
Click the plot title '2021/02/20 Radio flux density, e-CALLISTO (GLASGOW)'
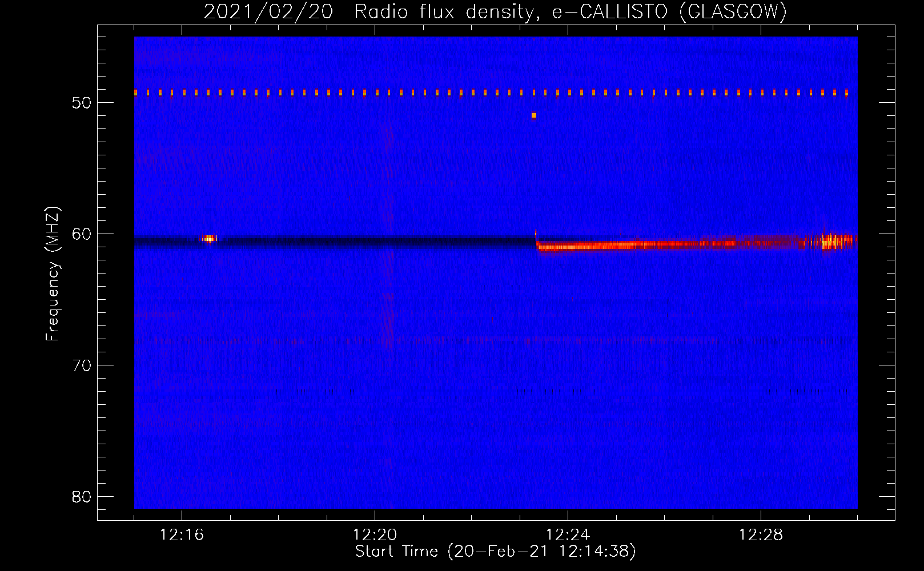pyautogui.click(x=495, y=12)
